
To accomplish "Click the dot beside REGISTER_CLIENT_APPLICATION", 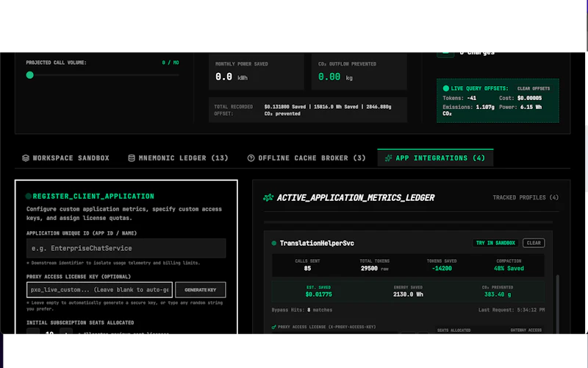I will pyautogui.click(x=28, y=196).
